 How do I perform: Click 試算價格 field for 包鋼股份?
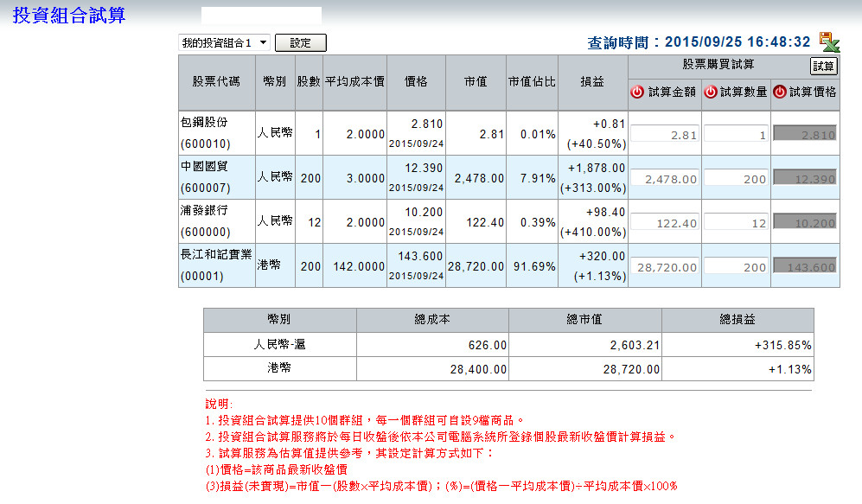point(804,134)
